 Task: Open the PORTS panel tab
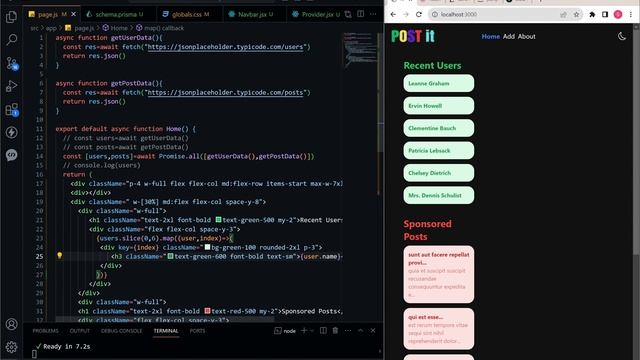(x=197, y=331)
